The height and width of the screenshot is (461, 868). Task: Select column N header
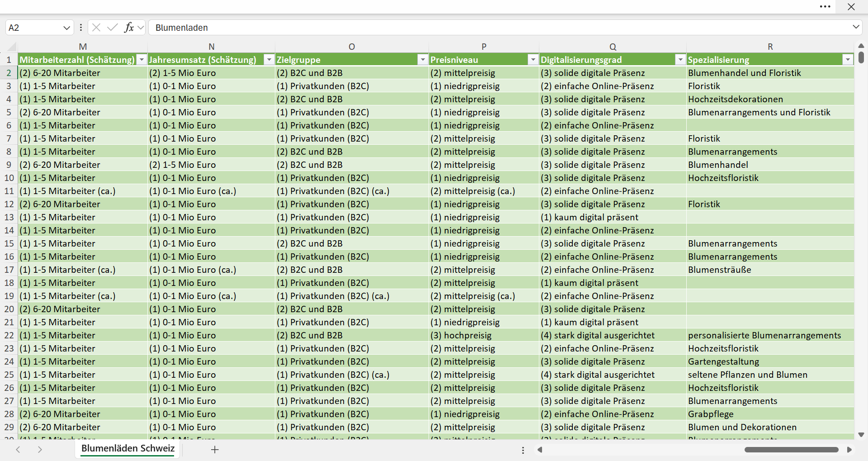click(211, 47)
